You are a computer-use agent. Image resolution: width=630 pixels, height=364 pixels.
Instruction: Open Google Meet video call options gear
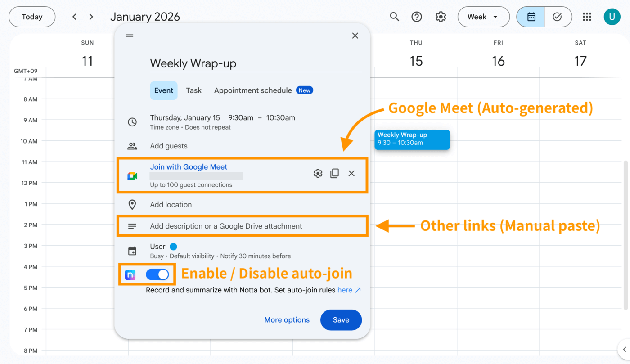tap(318, 173)
